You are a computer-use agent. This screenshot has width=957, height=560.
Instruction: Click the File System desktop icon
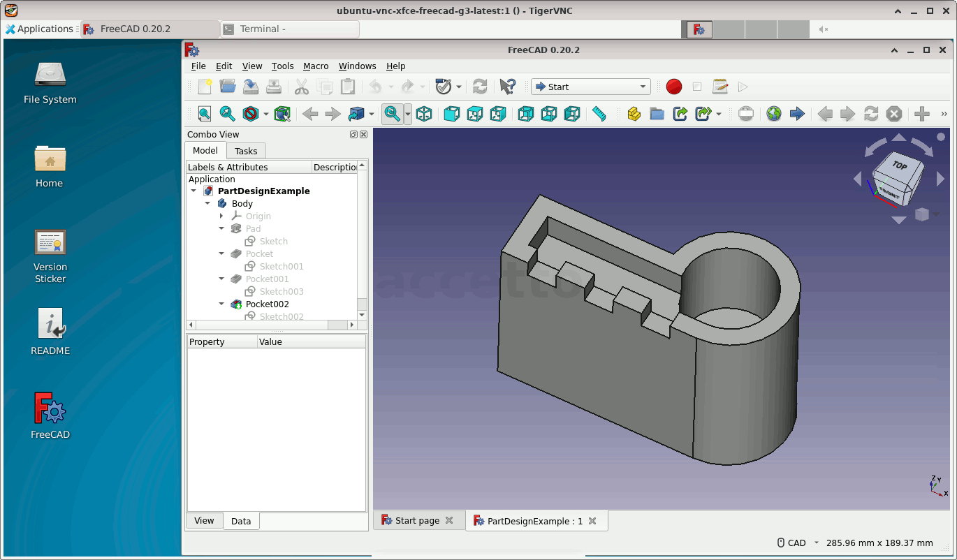[x=50, y=82]
